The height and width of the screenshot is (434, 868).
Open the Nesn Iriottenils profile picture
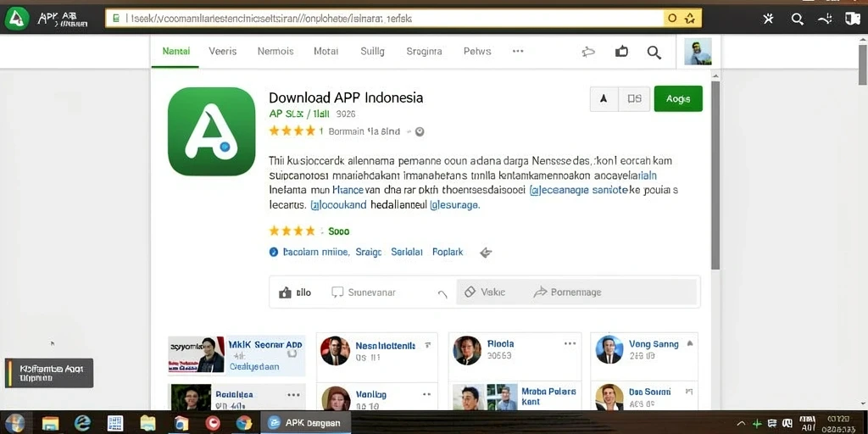coord(335,351)
